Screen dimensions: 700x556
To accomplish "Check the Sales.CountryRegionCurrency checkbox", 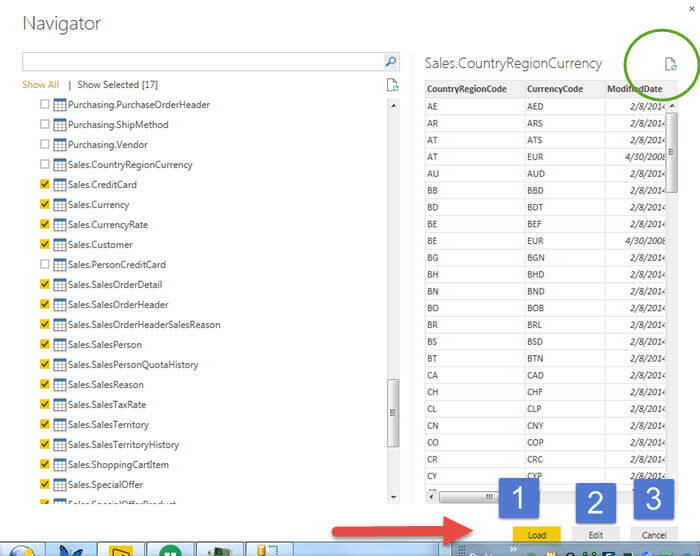I will point(43,165).
